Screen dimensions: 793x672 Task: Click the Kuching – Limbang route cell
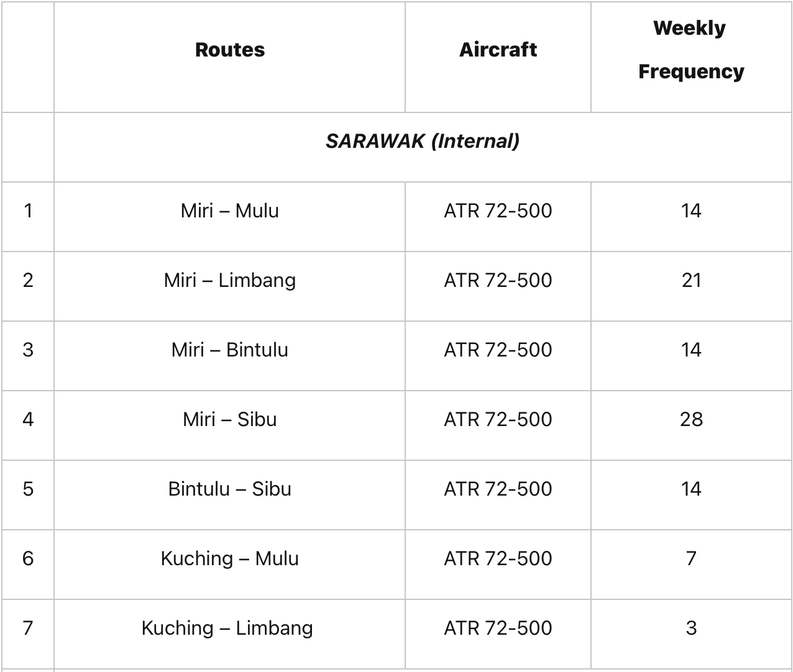coord(227,629)
